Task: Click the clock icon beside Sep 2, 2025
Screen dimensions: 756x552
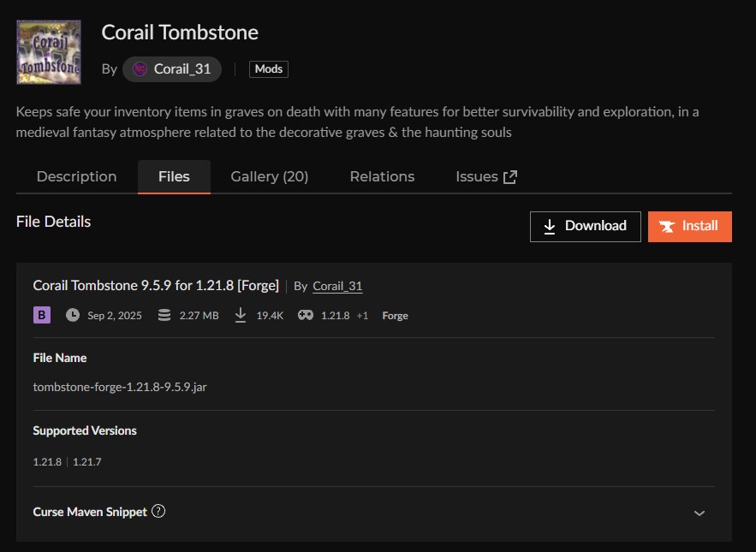Action: click(73, 315)
